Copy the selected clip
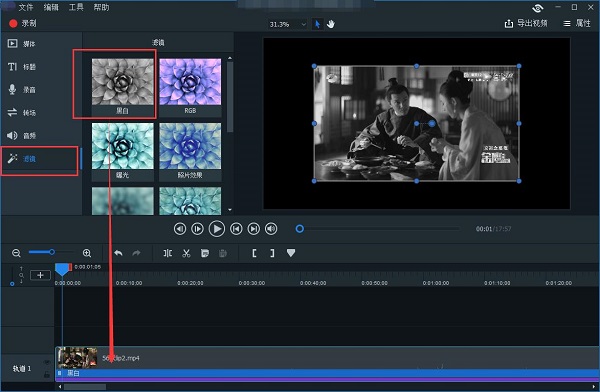Screen dimensions: 600x392 coord(205,253)
